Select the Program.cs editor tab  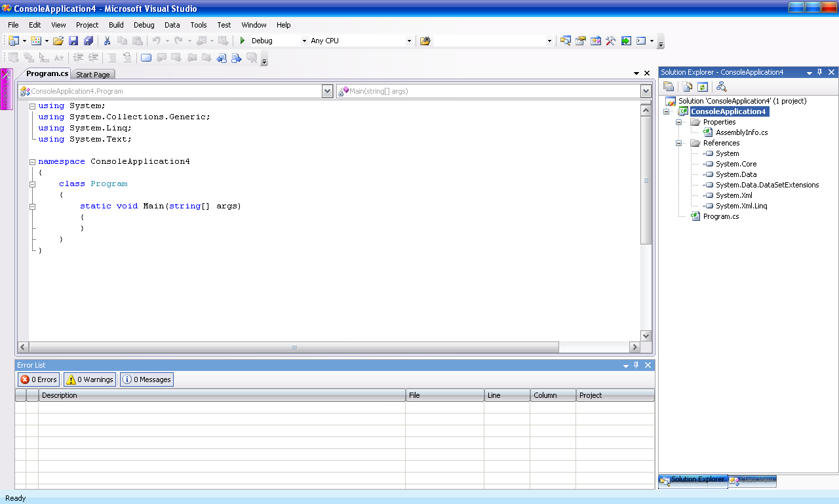(x=47, y=73)
